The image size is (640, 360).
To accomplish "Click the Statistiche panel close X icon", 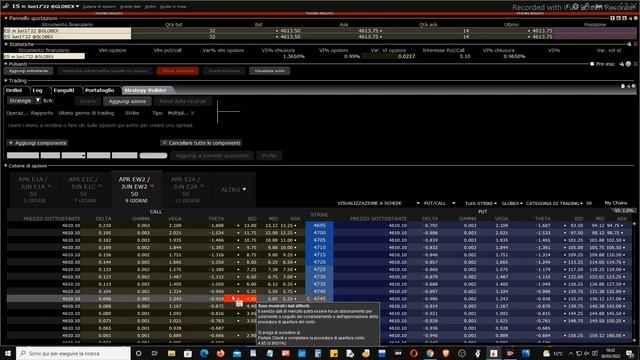I will [636, 44].
